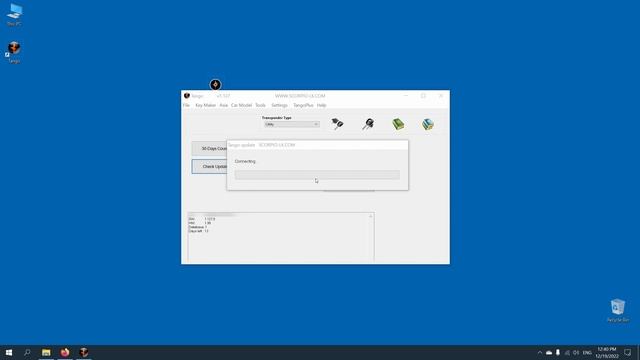Open the Settings menu
Image resolution: width=640 pixels, height=360 pixels.
click(280, 105)
